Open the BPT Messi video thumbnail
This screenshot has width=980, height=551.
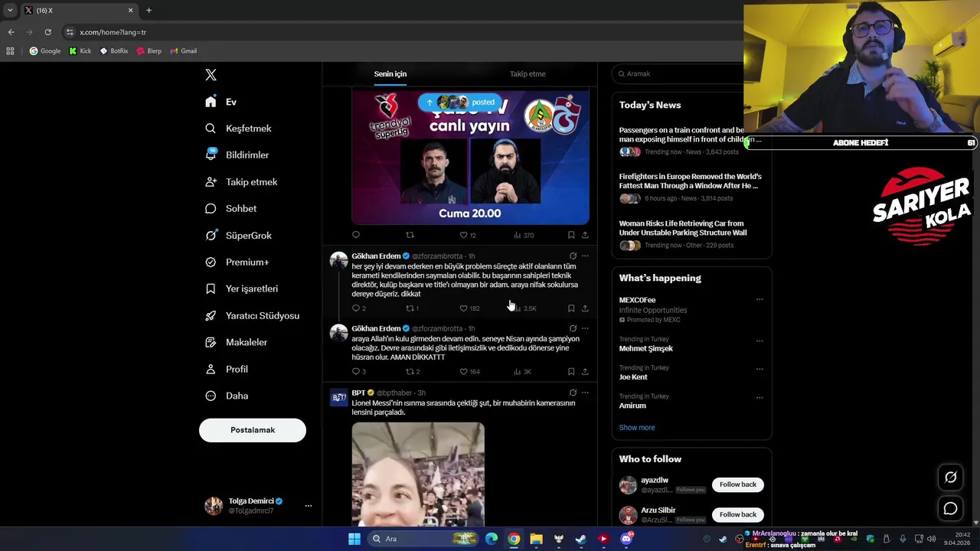tap(418, 474)
